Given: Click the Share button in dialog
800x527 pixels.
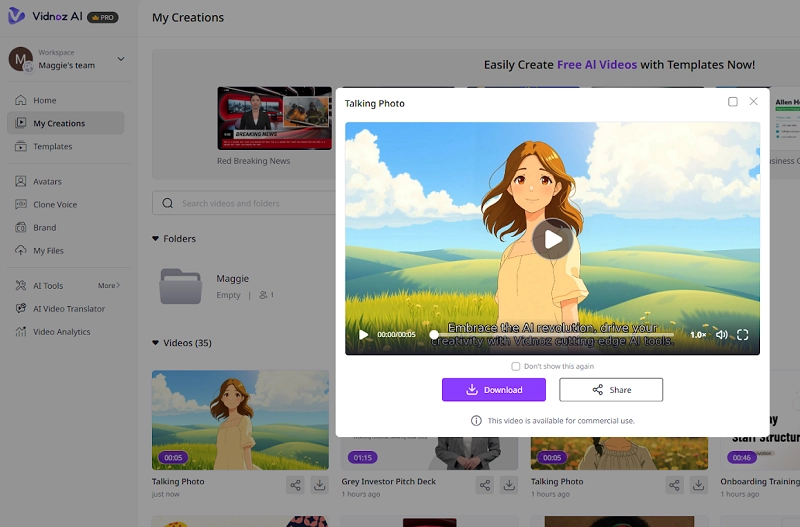Looking at the screenshot, I should (611, 390).
